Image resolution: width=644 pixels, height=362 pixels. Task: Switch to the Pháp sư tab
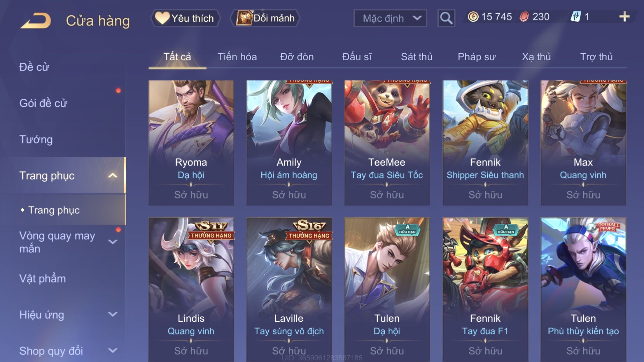point(476,57)
